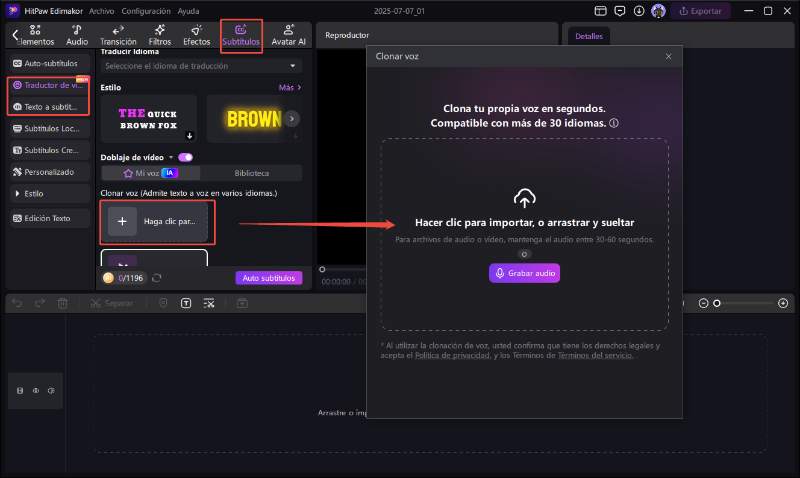Select the Subtítulos tab
The width and height of the screenshot is (800, 478).
241,36
